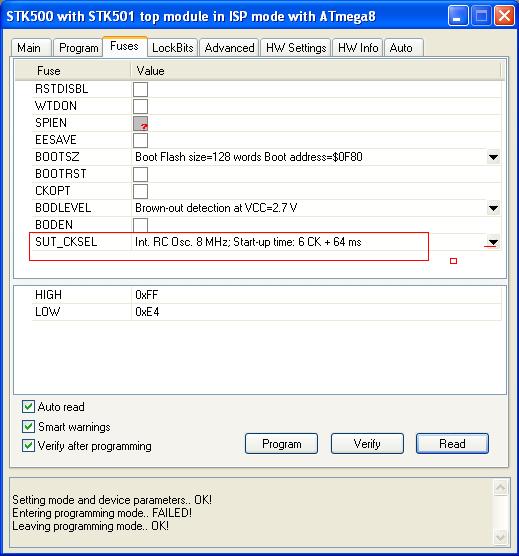Click the 'Setting mode and device parameters' log line
The height and width of the screenshot is (556, 519).
coord(112,500)
